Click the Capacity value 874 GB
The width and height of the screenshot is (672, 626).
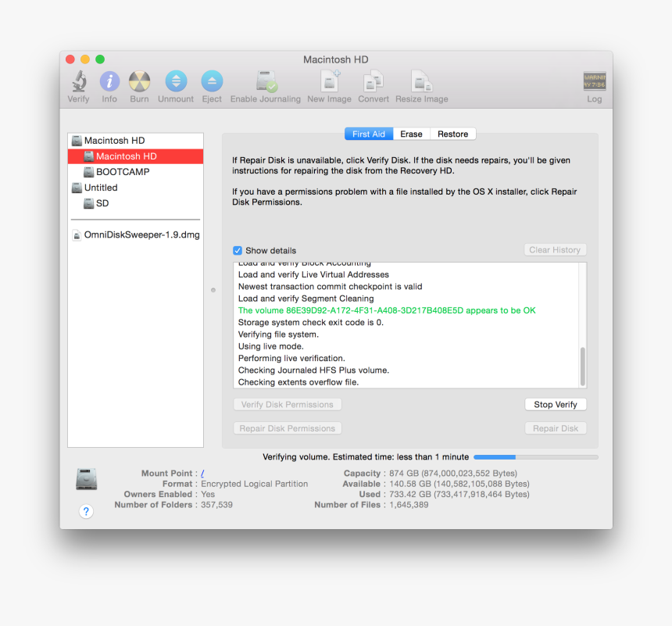(453, 474)
